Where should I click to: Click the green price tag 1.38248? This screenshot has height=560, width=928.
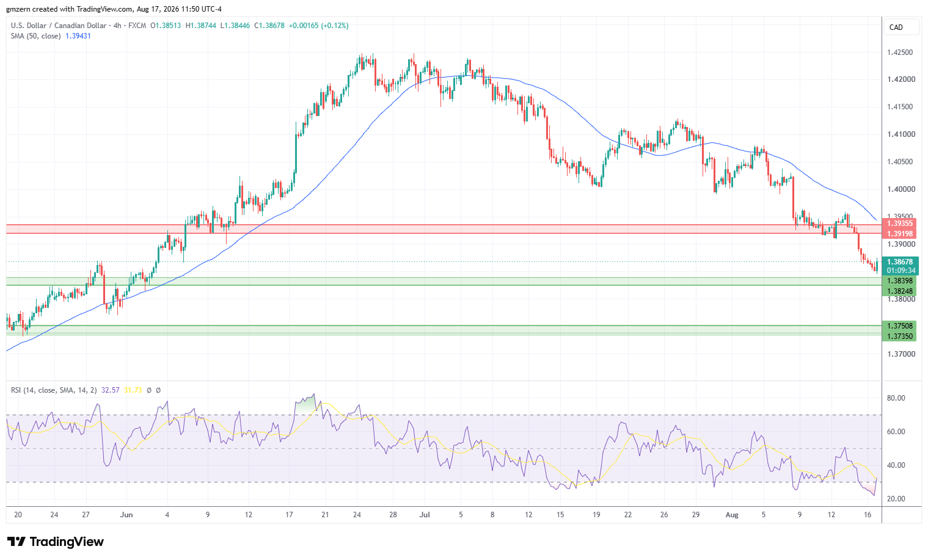(900, 291)
